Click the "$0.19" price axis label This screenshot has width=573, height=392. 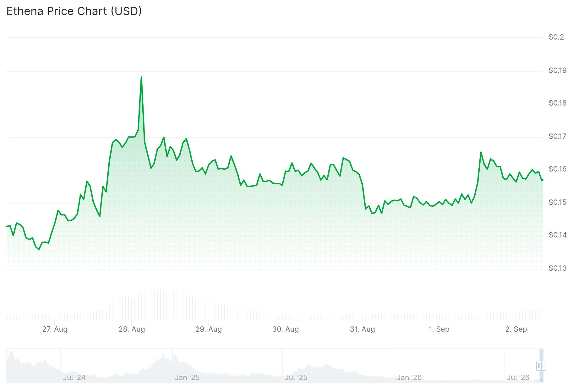pyautogui.click(x=558, y=70)
